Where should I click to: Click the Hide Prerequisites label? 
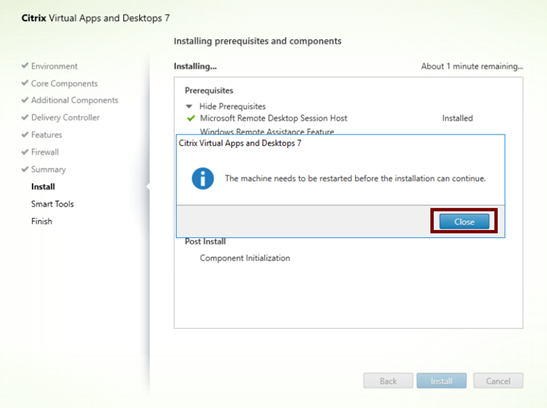point(232,106)
